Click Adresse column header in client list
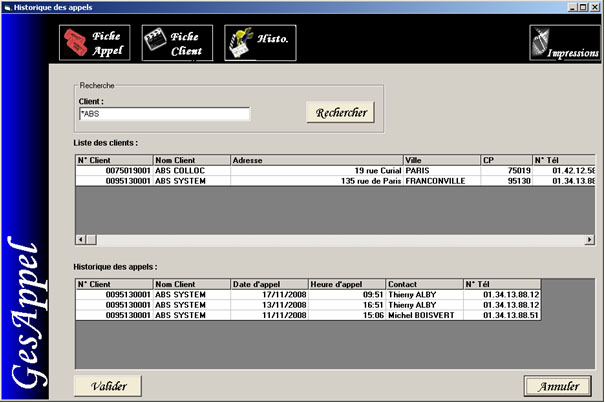The height and width of the screenshot is (403, 605). [317, 160]
